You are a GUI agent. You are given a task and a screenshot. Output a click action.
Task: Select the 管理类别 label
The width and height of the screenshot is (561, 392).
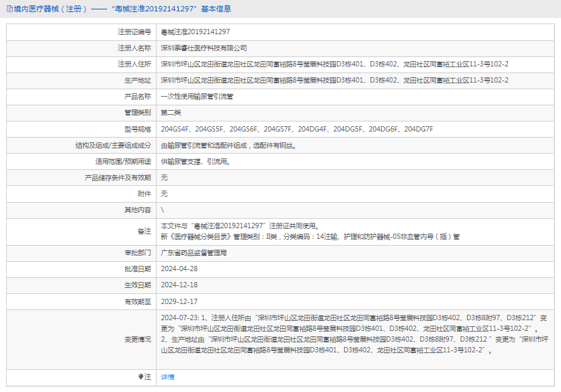click(x=138, y=113)
